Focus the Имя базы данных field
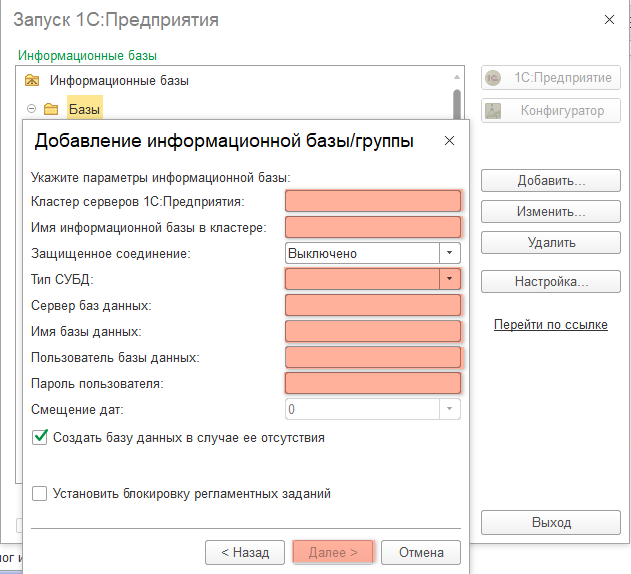Viewport: 631px width, 574px height. (373, 331)
